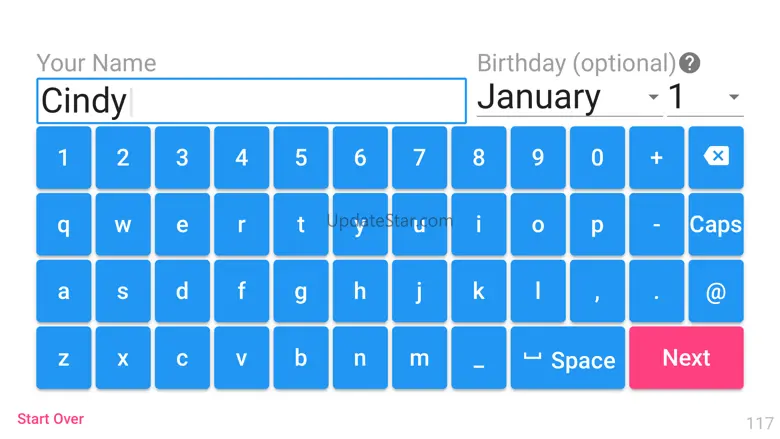Image resolution: width=780 pixels, height=439 pixels.
Task: Tap the @ symbol key
Action: click(x=716, y=291)
